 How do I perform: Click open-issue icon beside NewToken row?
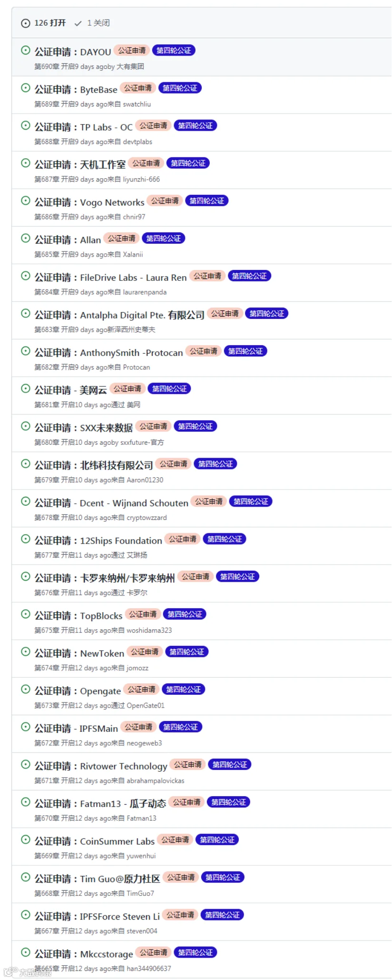26,651
